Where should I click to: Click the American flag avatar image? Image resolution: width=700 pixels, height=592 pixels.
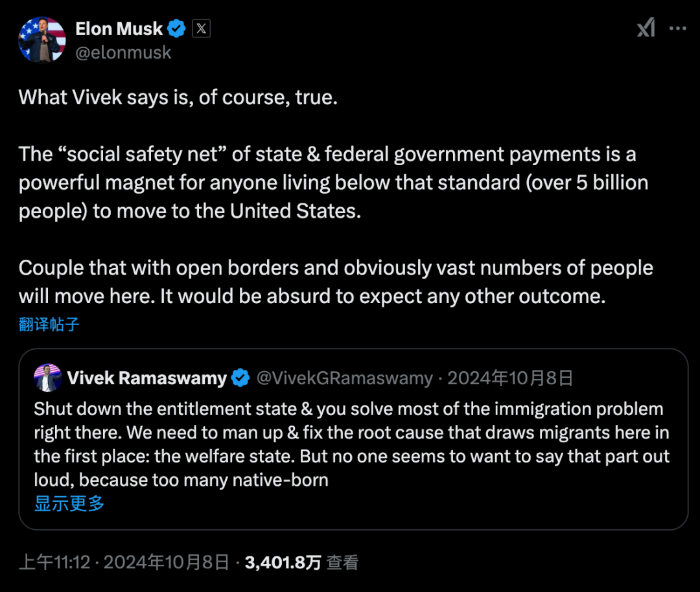click(x=41, y=40)
